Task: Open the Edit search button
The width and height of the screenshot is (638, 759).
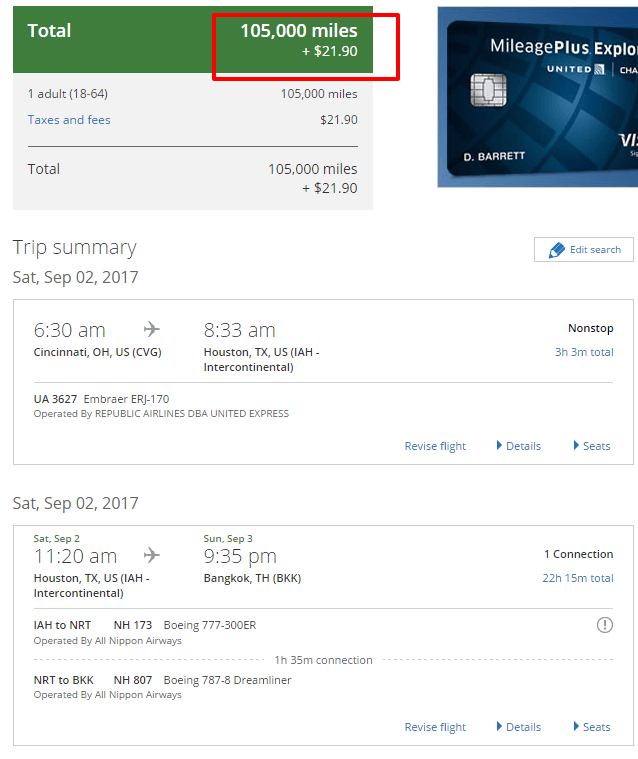Action: click(x=584, y=250)
